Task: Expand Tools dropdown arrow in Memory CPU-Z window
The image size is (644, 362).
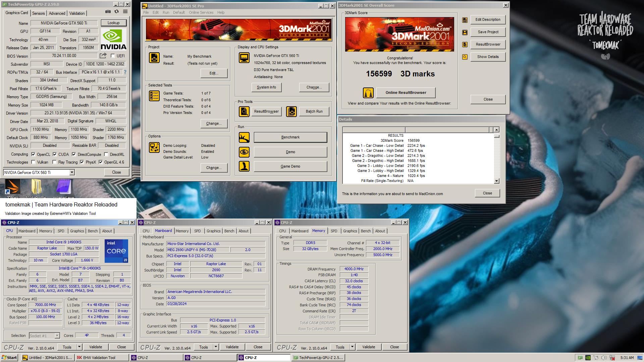Action: coord(353,347)
